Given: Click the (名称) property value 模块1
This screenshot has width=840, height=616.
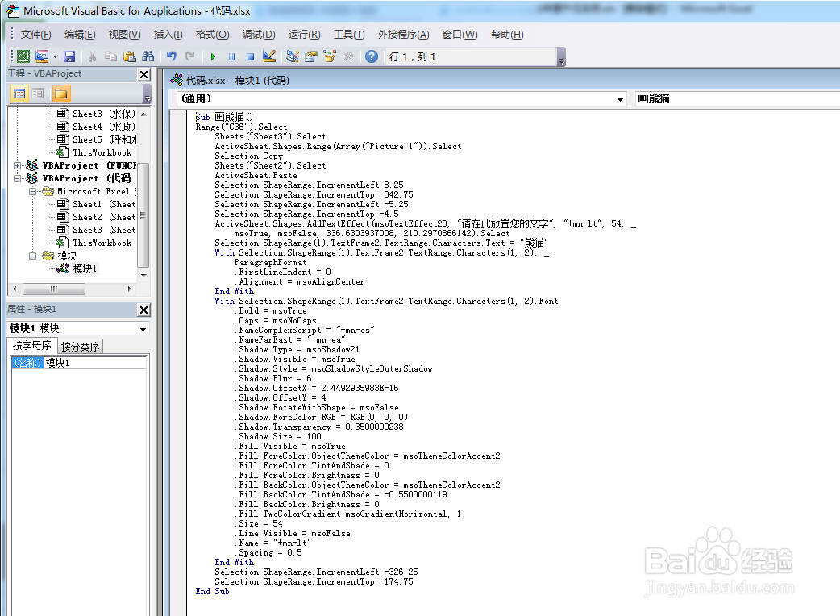Looking at the screenshot, I should pyautogui.click(x=95, y=363).
